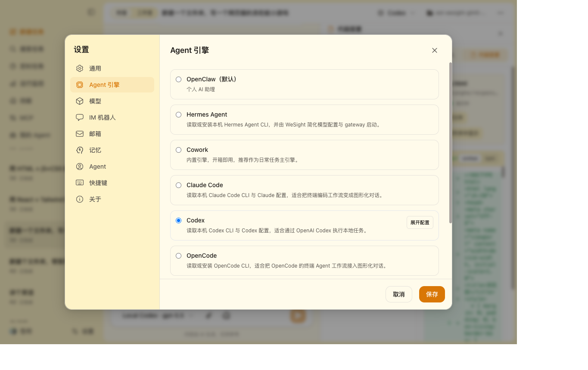Select the OpenClaw（默认）radio button
588x370 pixels.
point(178,79)
